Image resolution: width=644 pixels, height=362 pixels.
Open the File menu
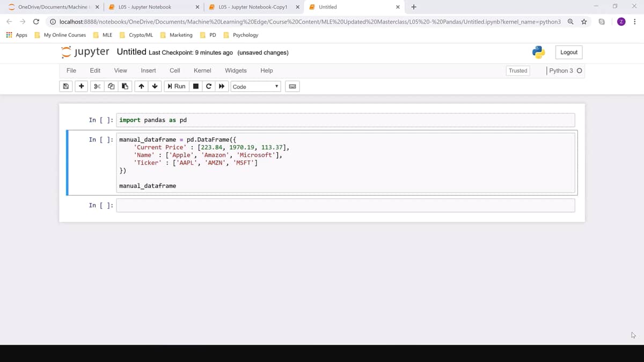pos(71,70)
